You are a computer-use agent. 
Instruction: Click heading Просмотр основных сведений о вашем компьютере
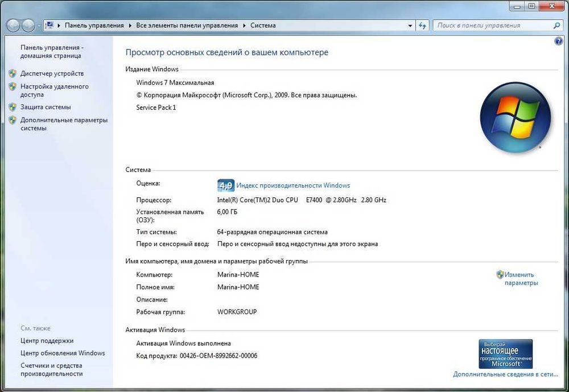tap(227, 52)
